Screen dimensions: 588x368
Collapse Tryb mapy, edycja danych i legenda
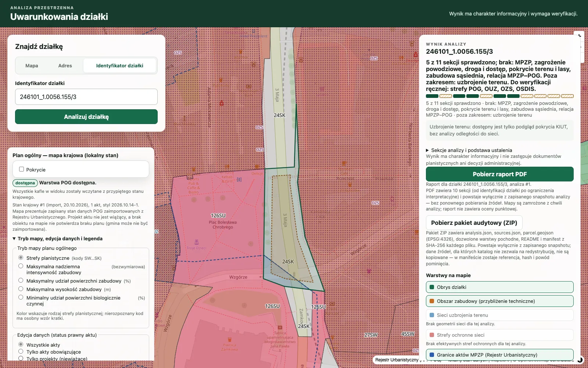click(x=58, y=238)
